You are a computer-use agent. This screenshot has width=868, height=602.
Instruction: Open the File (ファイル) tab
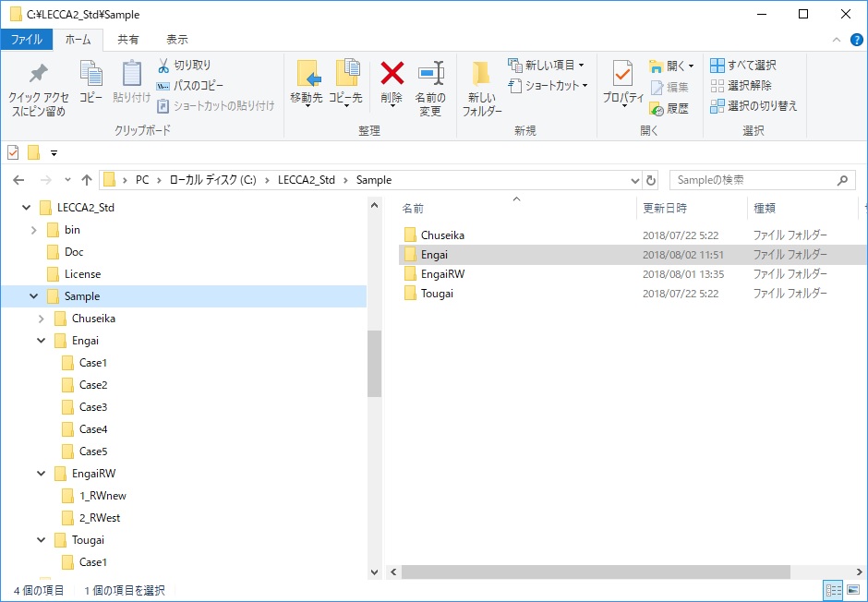click(x=26, y=40)
